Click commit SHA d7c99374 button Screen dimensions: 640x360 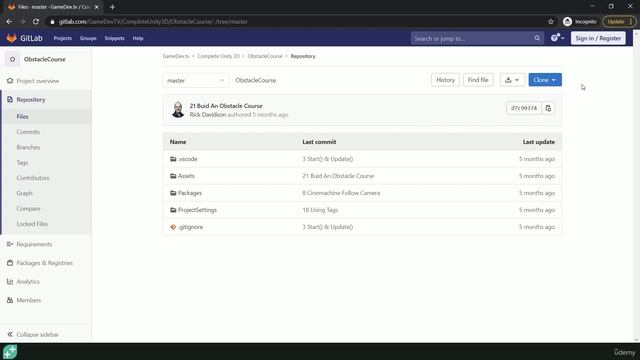pyautogui.click(x=524, y=108)
